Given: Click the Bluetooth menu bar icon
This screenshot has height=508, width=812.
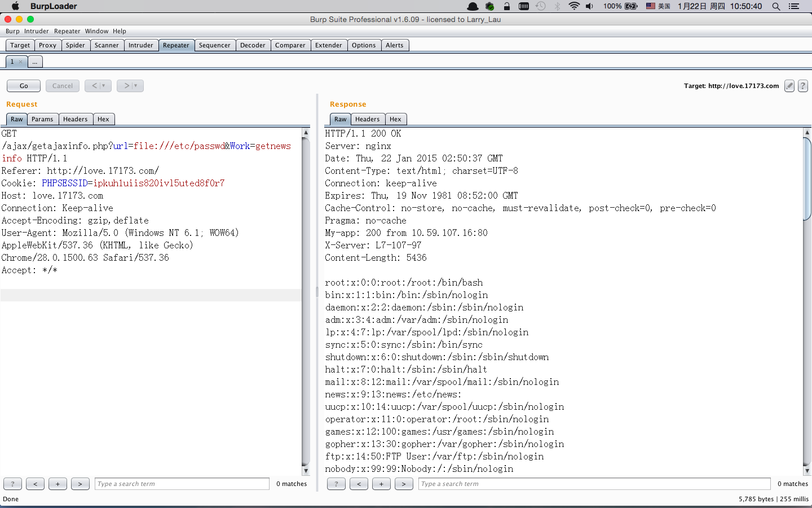Looking at the screenshot, I should [x=557, y=6].
